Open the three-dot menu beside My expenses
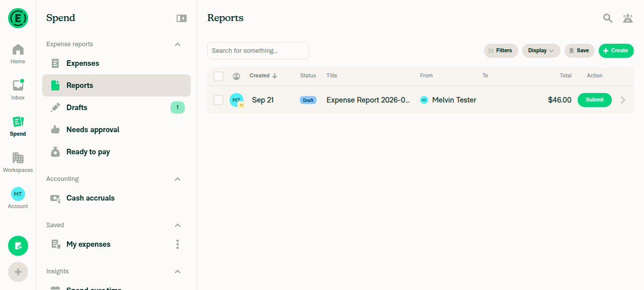Screen dimensions: 644x290 [178, 244]
